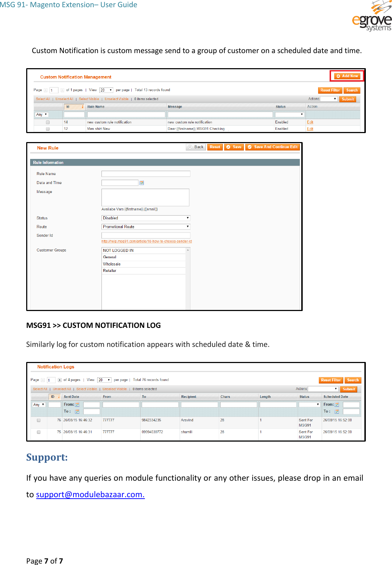Open the Status dropdown showing Disabled
The width and height of the screenshot is (392, 565).
coord(146,218)
